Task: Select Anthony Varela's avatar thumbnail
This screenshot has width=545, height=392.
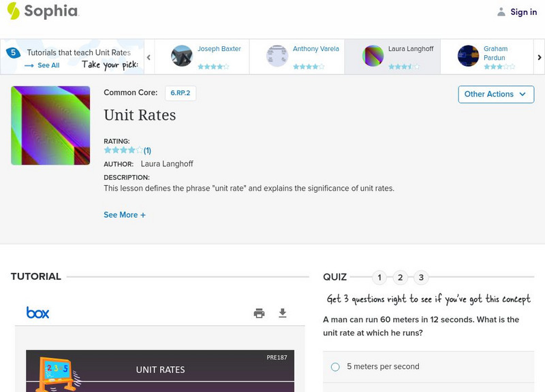Action: (277, 56)
